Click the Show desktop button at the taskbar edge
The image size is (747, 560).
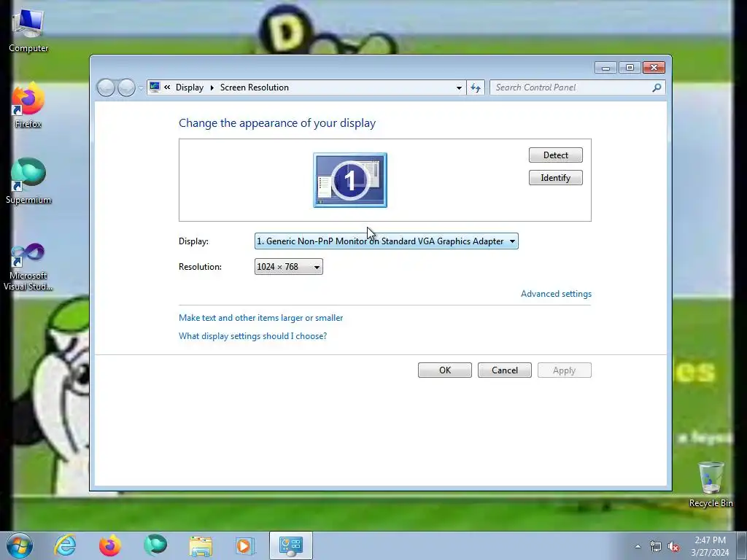pos(742,545)
